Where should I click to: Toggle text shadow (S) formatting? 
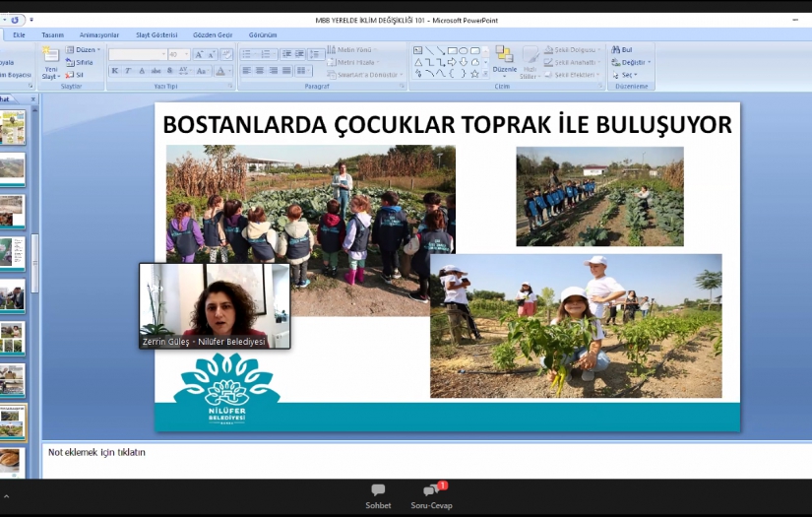pyautogui.click(x=170, y=71)
